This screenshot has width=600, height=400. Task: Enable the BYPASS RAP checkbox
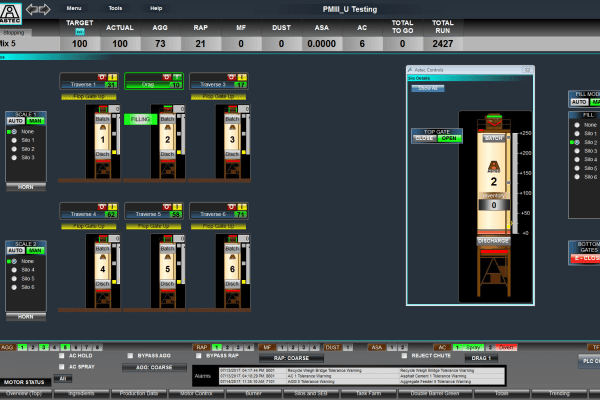coord(199,356)
